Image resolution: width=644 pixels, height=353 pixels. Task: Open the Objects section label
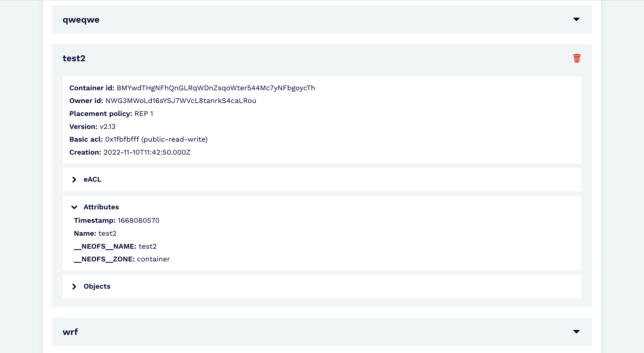97,286
